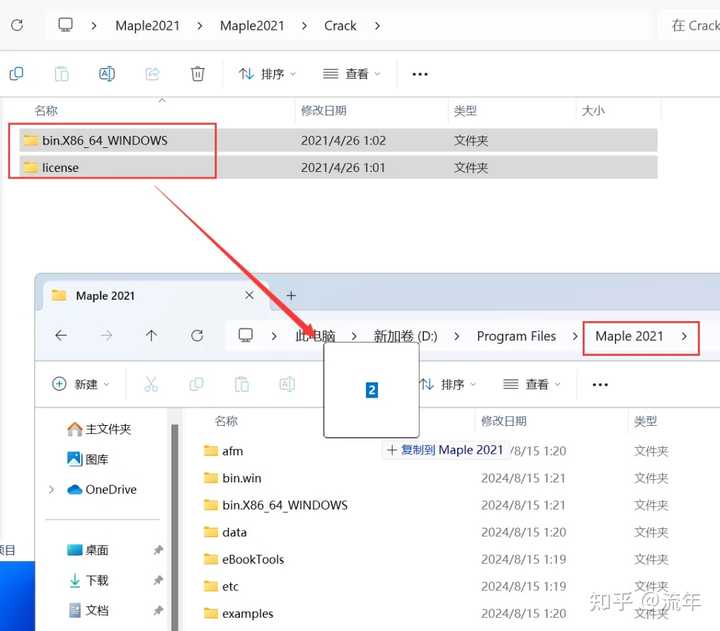720x631 pixels.
Task: Sort by 大小 column in Crack window
Action: click(593, 111)
